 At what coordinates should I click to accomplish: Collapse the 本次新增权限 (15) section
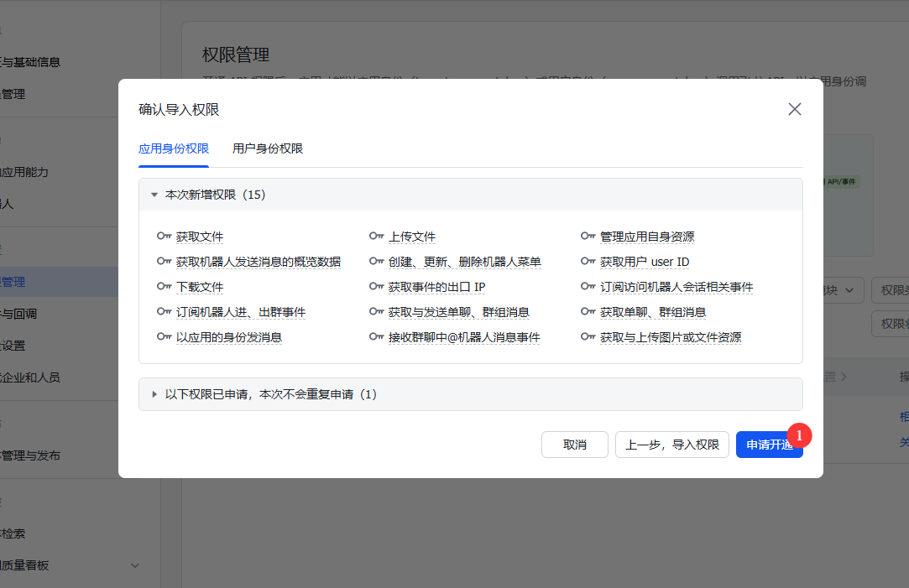154,194
